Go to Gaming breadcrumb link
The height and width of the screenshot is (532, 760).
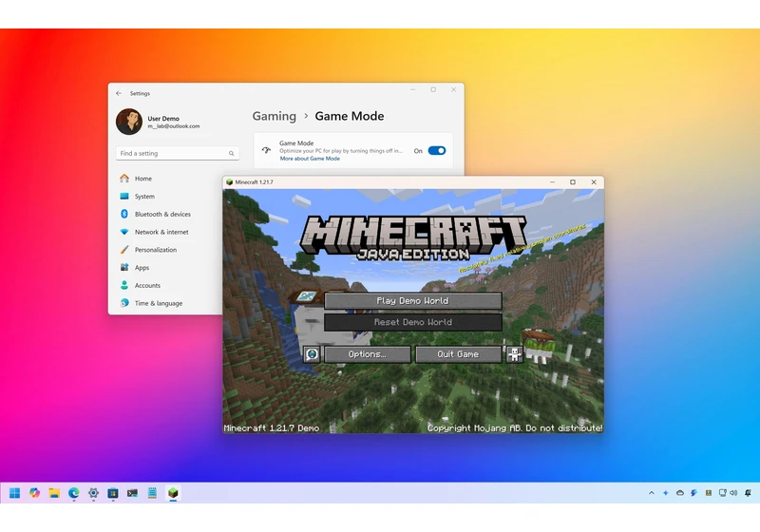[274, 116]
